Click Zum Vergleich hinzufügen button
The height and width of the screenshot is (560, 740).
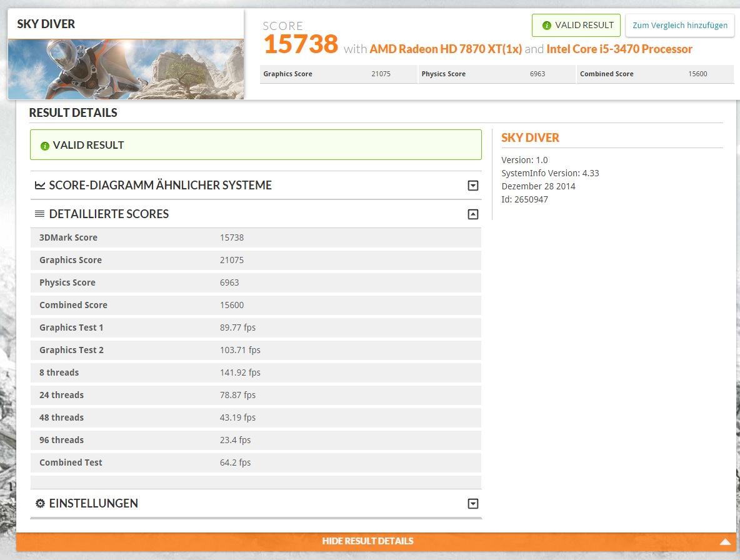tap(679, 25)
